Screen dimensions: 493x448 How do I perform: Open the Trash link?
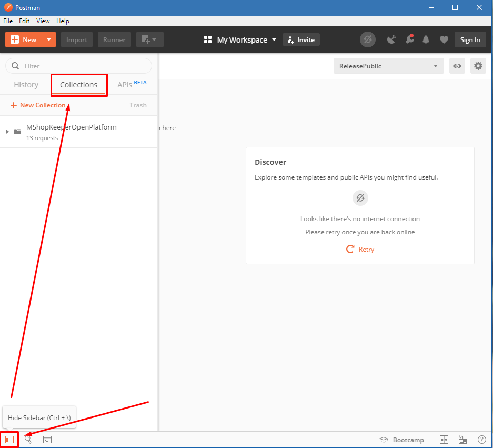click(x=138, y=105)
